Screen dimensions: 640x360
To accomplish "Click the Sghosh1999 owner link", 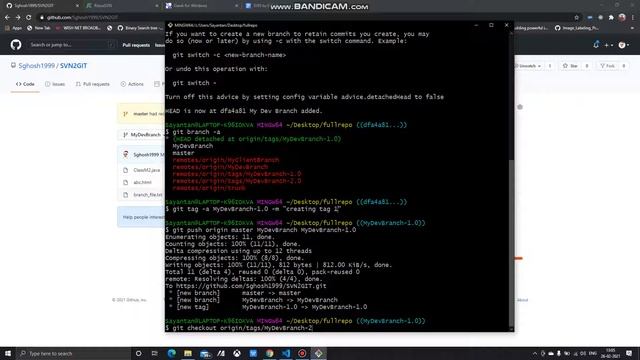I will coord(36,66).
